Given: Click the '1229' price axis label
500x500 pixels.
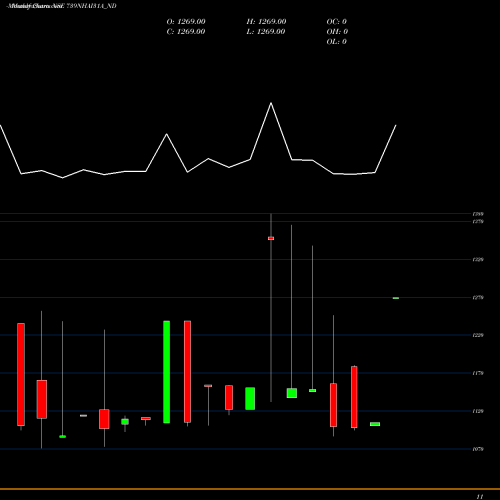Looking at the screenshot, I should [478, 335].
